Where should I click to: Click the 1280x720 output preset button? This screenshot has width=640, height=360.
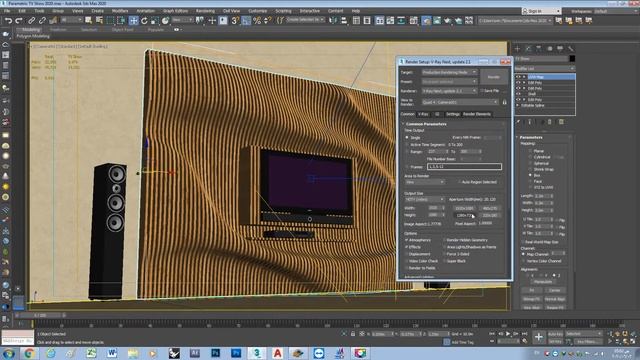point(464,215)
